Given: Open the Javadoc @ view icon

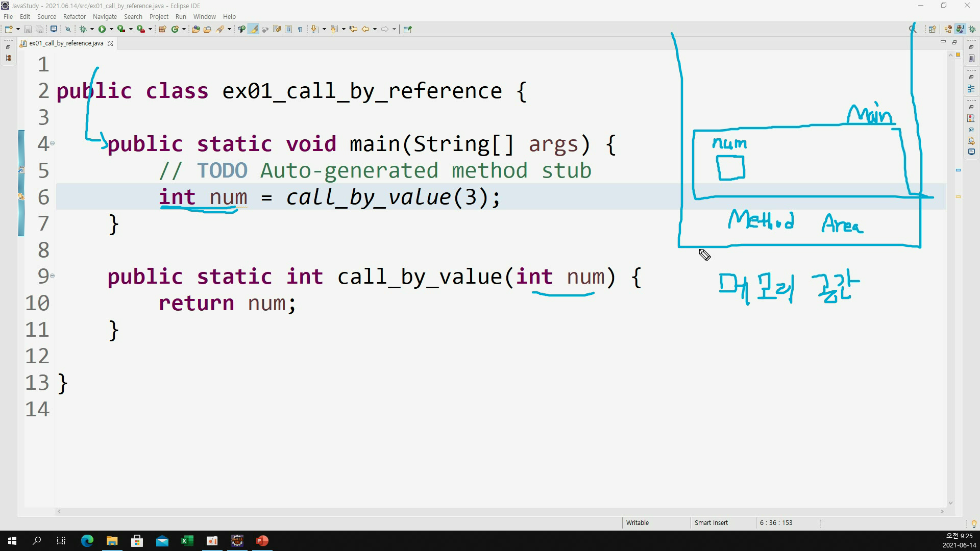Looking at the screenshot, I should pos(971,130).
